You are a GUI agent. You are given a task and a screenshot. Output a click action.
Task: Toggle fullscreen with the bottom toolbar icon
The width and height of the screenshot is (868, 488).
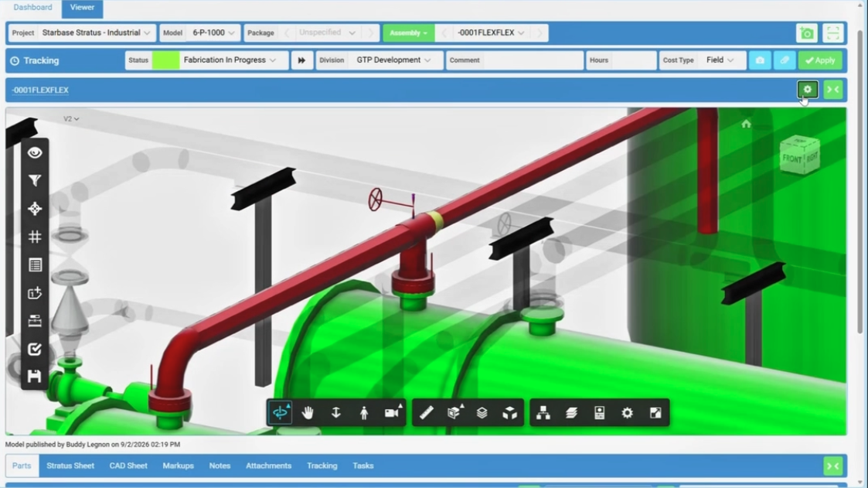coord(655,413)
